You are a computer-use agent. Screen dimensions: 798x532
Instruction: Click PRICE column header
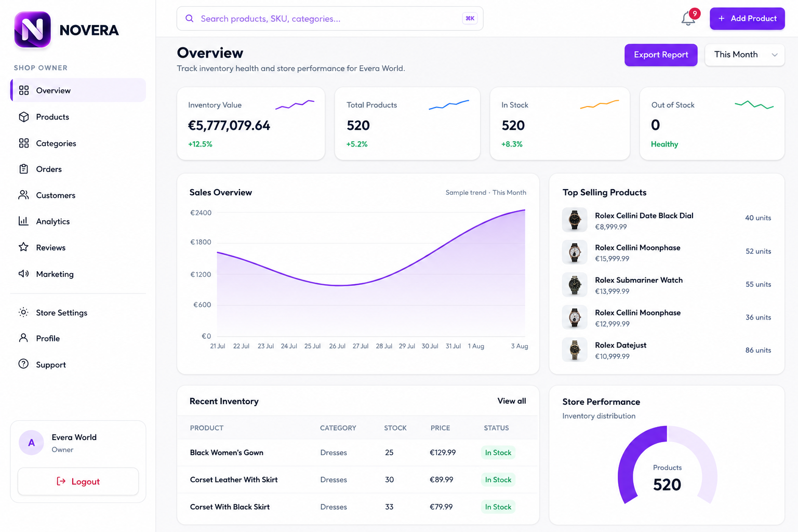pos(440,428)
